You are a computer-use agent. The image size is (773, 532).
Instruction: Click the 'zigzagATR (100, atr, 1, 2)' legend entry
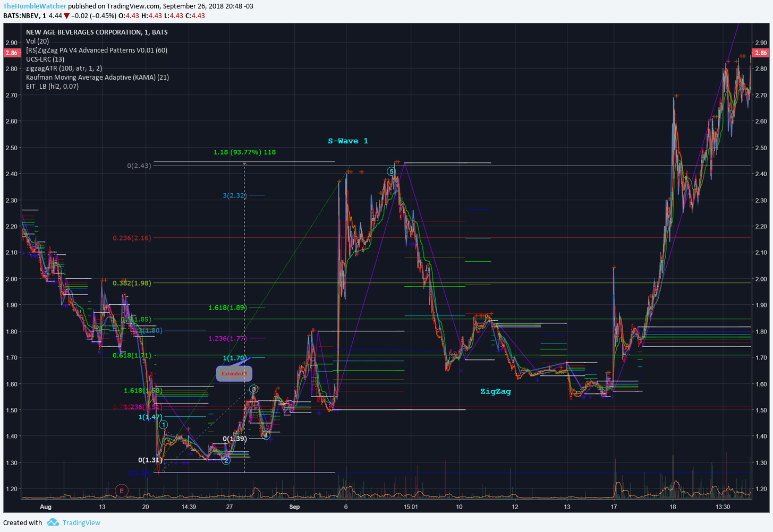click(64, 68)
